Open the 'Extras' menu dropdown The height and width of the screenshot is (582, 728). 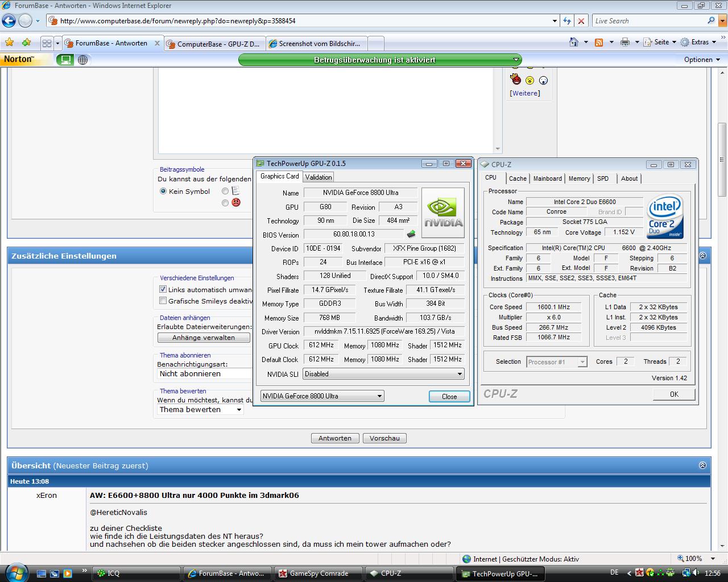(699, 42)
